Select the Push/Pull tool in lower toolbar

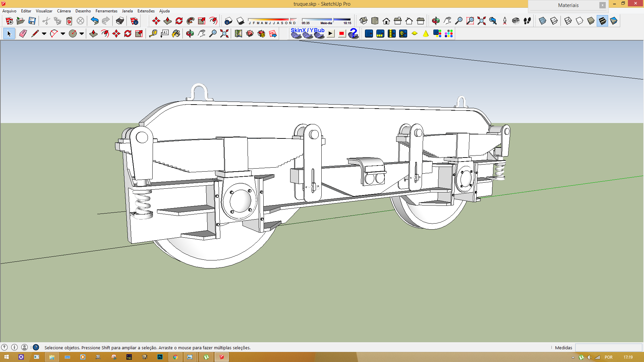tap(94, 34)
